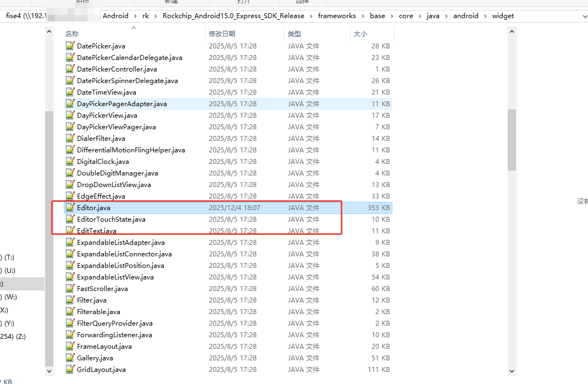
Task: Go to the base breadcrumb folder
Action: pyautogui.click(x=377, y=16)
